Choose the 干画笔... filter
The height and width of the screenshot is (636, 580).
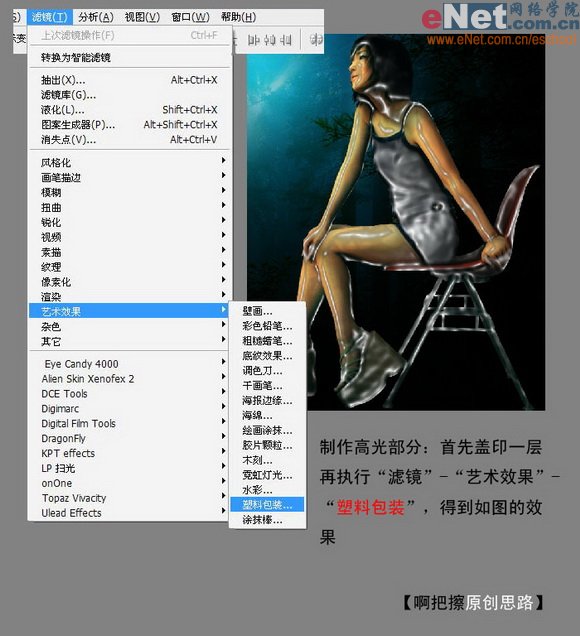coord(267,385)
